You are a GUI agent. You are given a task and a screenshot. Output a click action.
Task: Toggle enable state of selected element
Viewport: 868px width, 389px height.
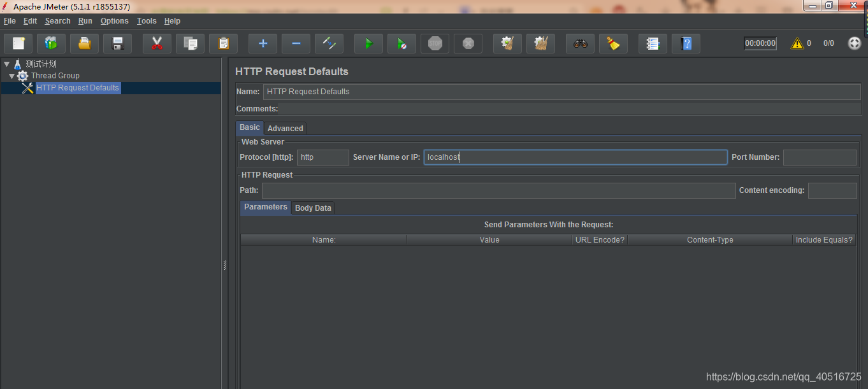coord(329,43)
